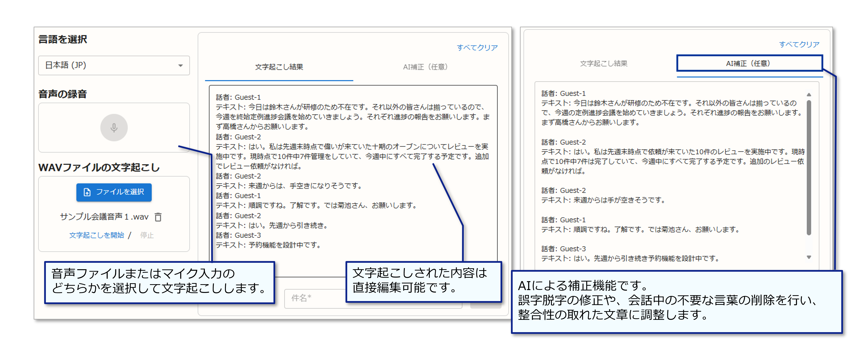The image size is (868, 346).
Task: Click the サンプル会議音声１.wav file name
Action: tap(104, 217)
